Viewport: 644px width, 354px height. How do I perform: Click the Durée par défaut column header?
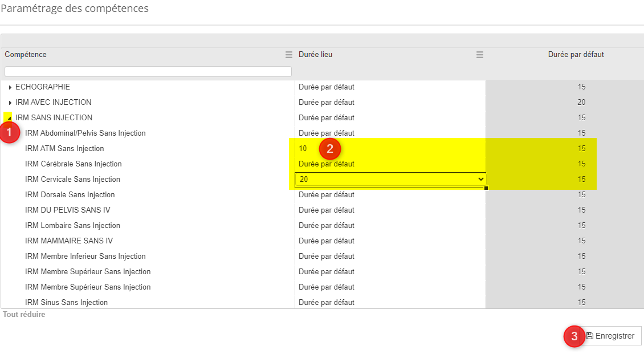coord(576,55)
